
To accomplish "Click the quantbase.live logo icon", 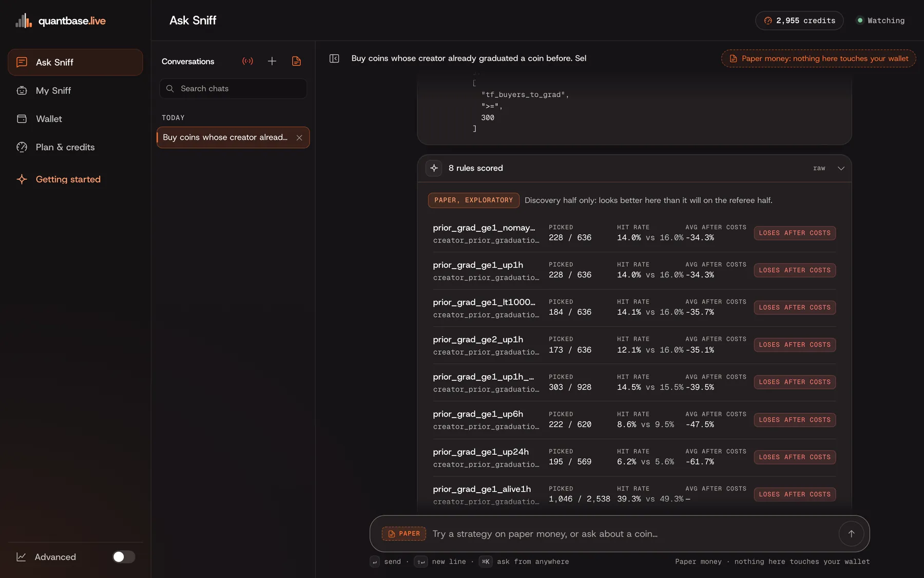I will pos(24,21).
